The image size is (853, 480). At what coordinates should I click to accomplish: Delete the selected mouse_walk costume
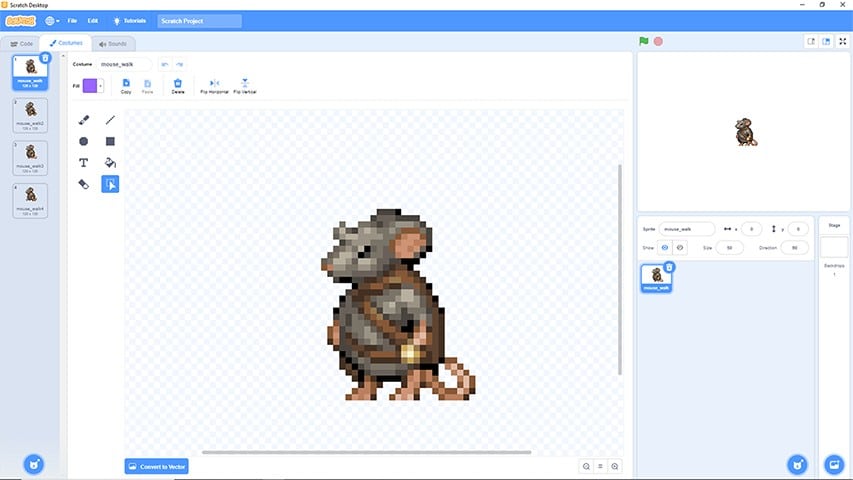[x=45, y=58]
